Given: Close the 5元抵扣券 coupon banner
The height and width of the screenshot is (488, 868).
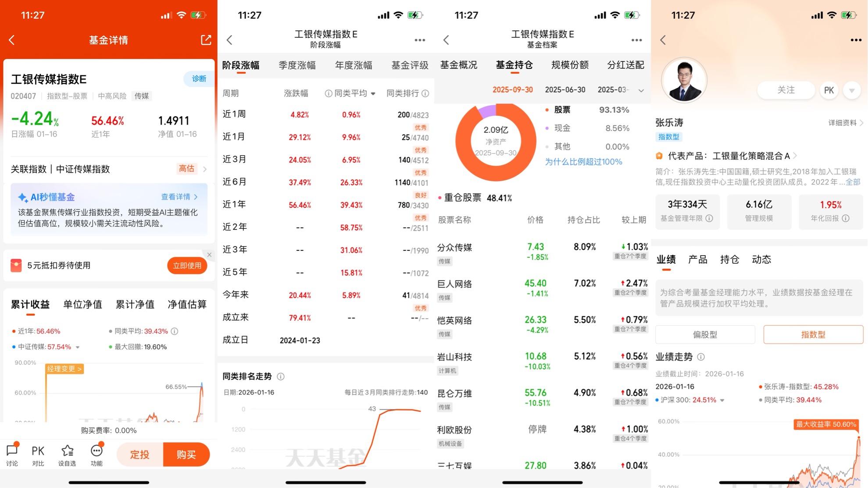Looking at the screenshot, I should point(209,255).
